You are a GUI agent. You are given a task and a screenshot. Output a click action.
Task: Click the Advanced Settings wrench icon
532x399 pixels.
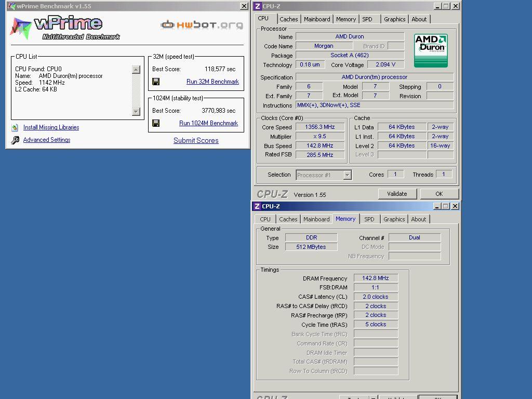click(15, 140)
